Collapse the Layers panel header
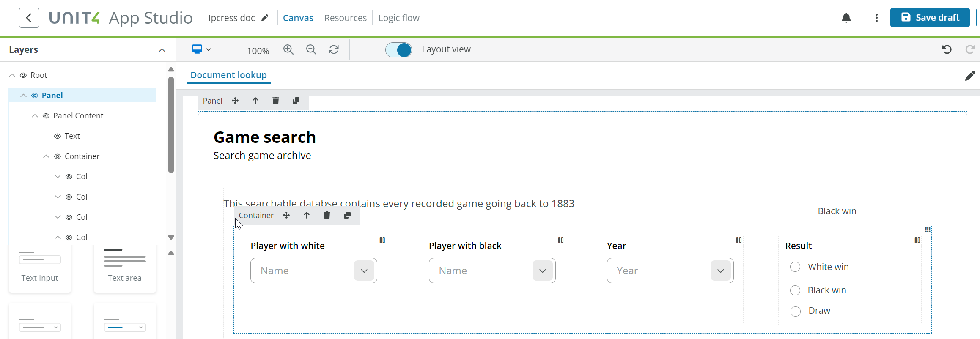Viewport: 980px width, 339px height. tap(162, 50)
